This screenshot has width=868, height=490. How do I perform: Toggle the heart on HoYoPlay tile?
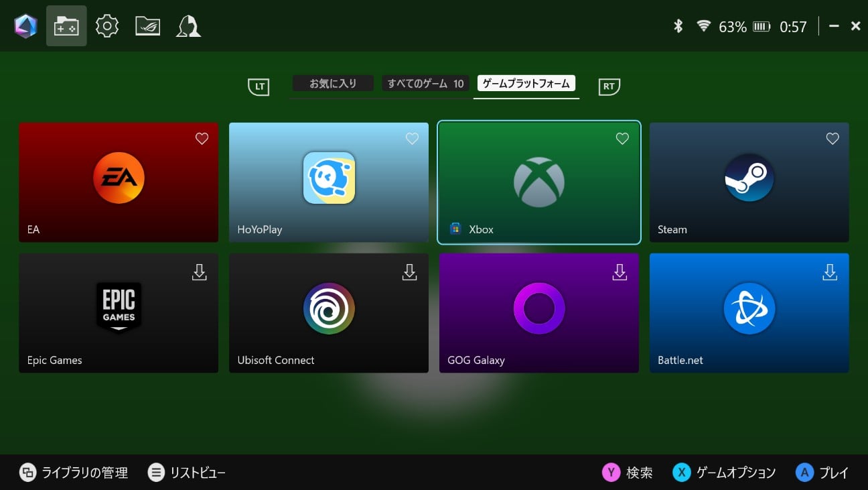pyautogui.click(x=412, y=139)
